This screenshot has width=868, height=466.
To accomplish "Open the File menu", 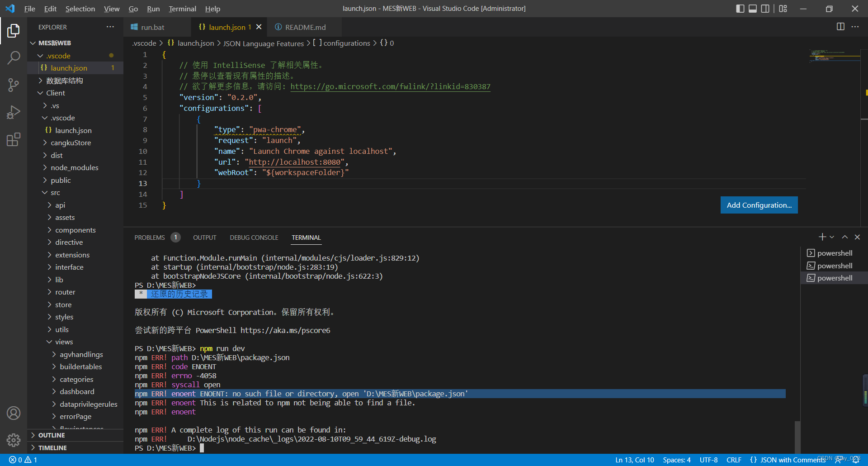I will click(x=29, y=9).
